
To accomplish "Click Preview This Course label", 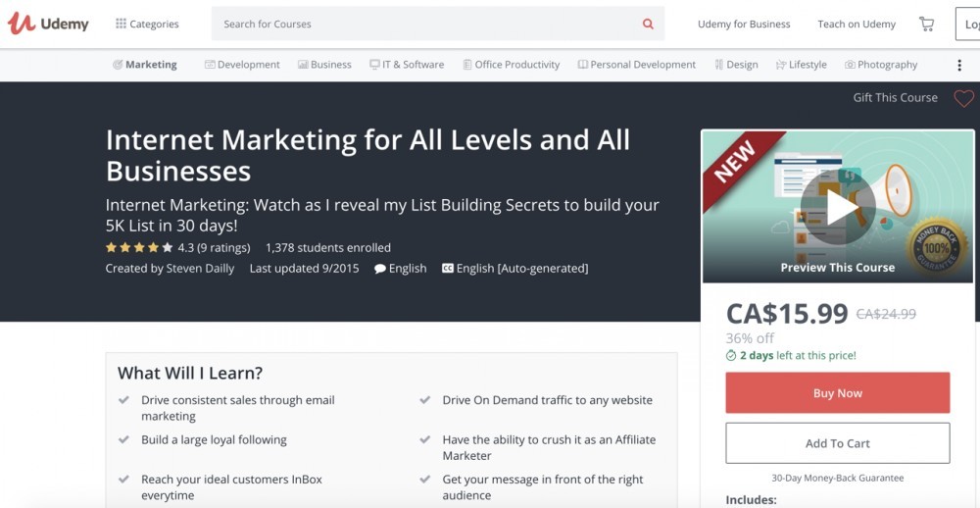I will click(838, 268).
